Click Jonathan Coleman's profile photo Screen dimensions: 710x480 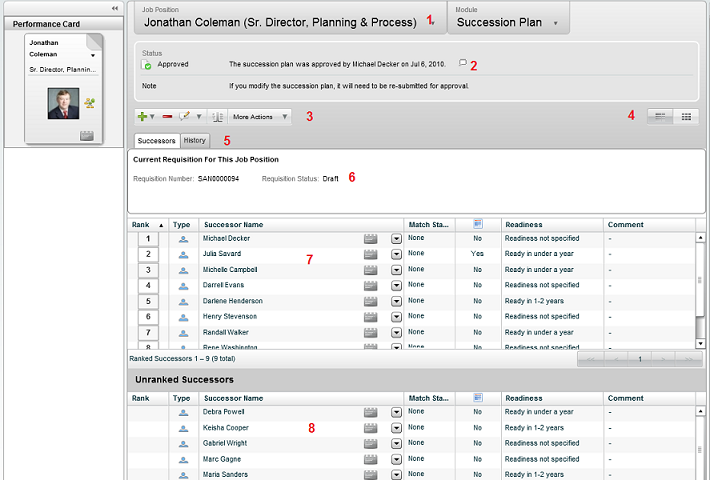click(x=63, y=104)
